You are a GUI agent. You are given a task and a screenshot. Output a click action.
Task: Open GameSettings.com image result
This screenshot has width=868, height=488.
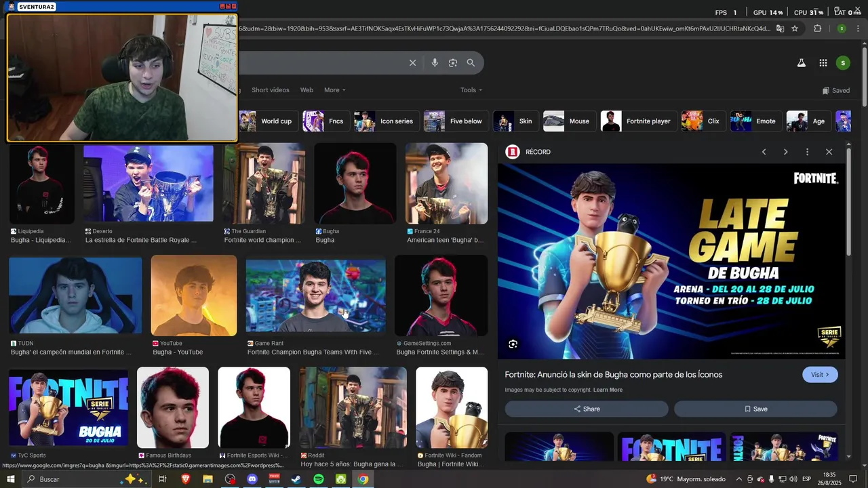[441, 296]
